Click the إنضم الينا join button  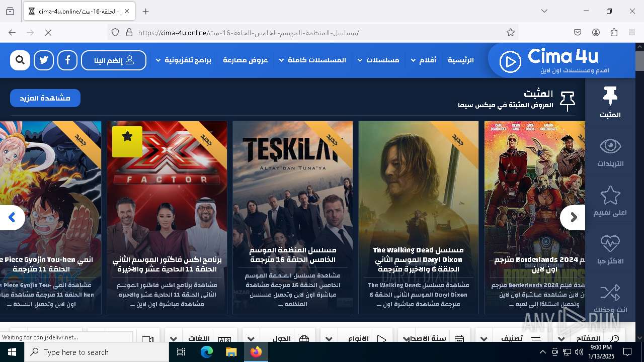114,60
